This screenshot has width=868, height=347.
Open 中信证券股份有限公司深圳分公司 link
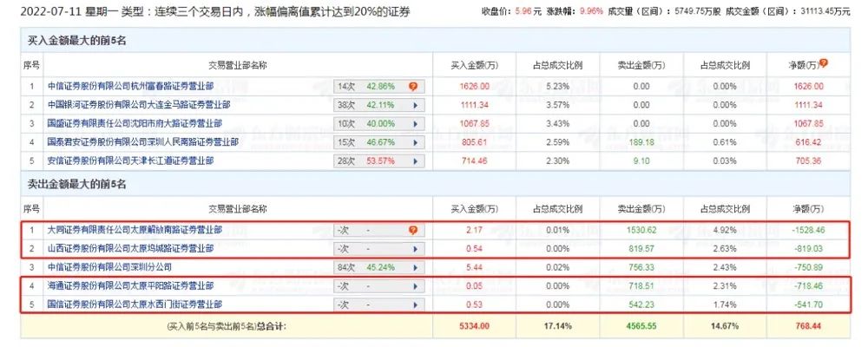coord(109,268)
